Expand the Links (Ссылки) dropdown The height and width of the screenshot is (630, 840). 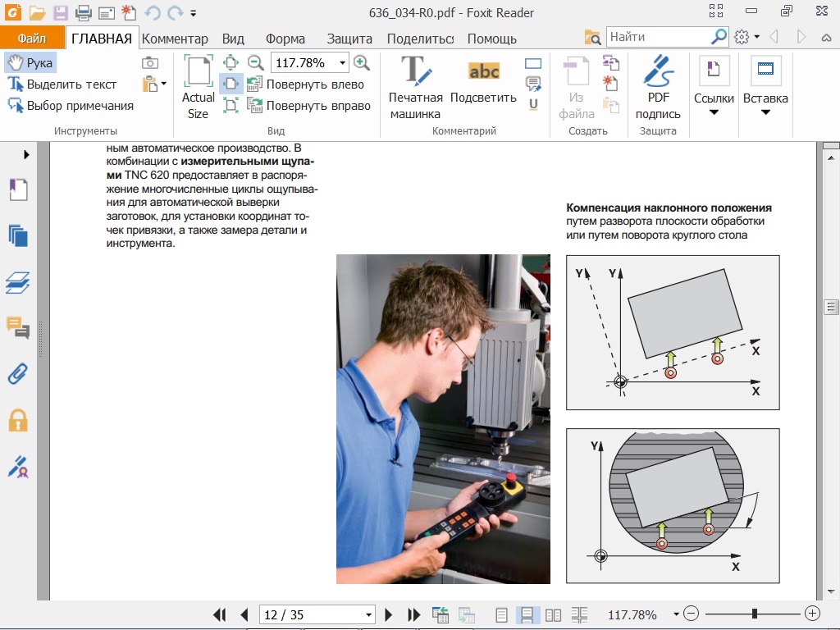[x=714, y=112]
